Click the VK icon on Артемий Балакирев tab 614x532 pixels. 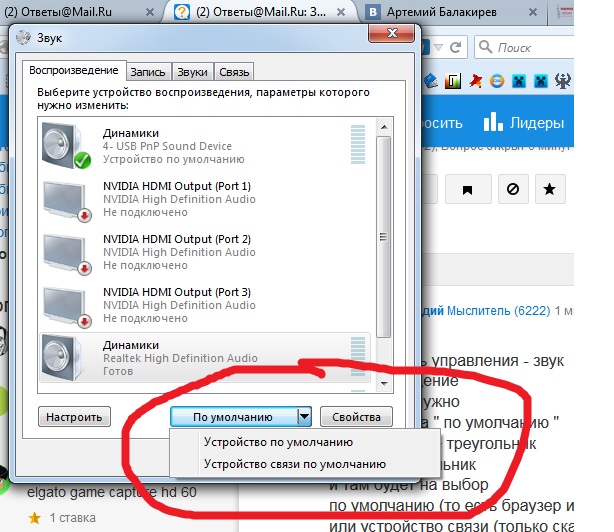coord(373,12)
